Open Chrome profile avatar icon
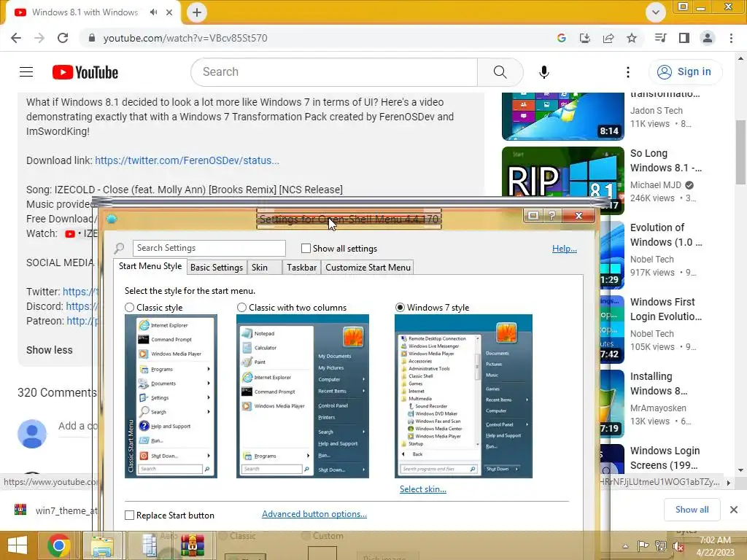Screen dimensions: 747x560 (708, 38)
